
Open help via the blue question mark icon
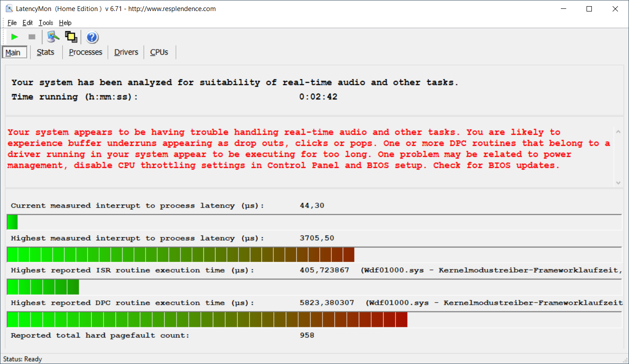pos(92,37)
